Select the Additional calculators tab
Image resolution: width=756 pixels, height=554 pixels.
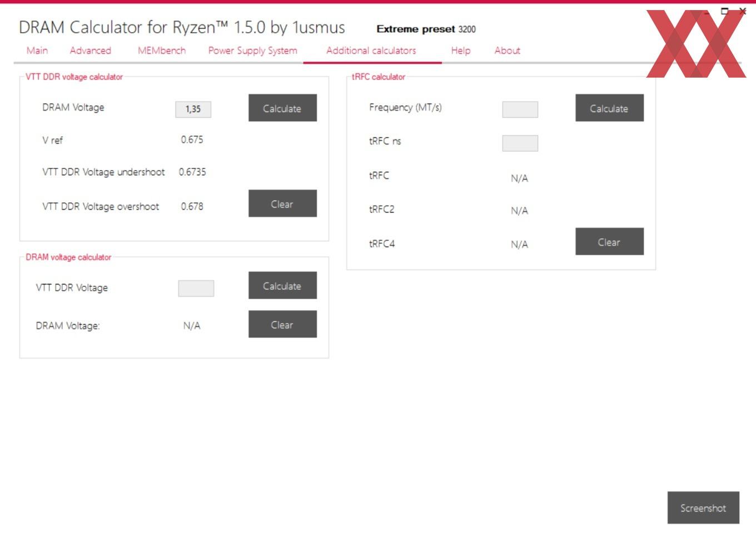371,51
